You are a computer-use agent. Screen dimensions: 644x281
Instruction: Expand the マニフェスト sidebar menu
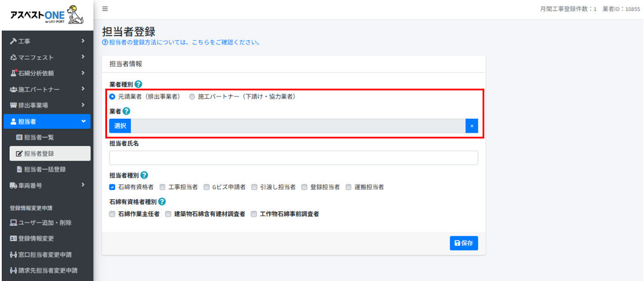point(46,57)
